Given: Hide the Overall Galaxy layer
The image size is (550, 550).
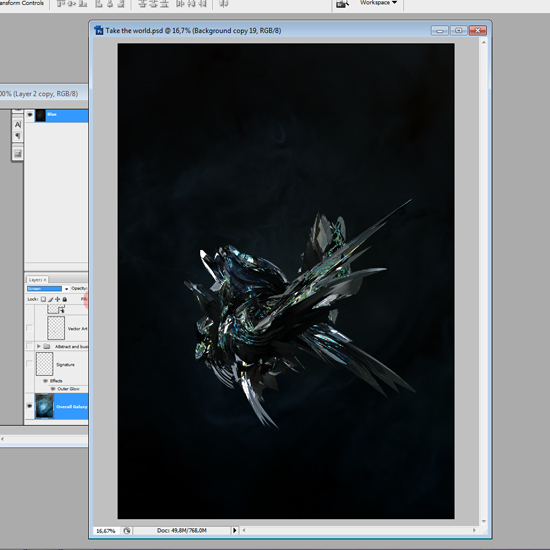Looking at the screenshot, I should coord(29,406).
